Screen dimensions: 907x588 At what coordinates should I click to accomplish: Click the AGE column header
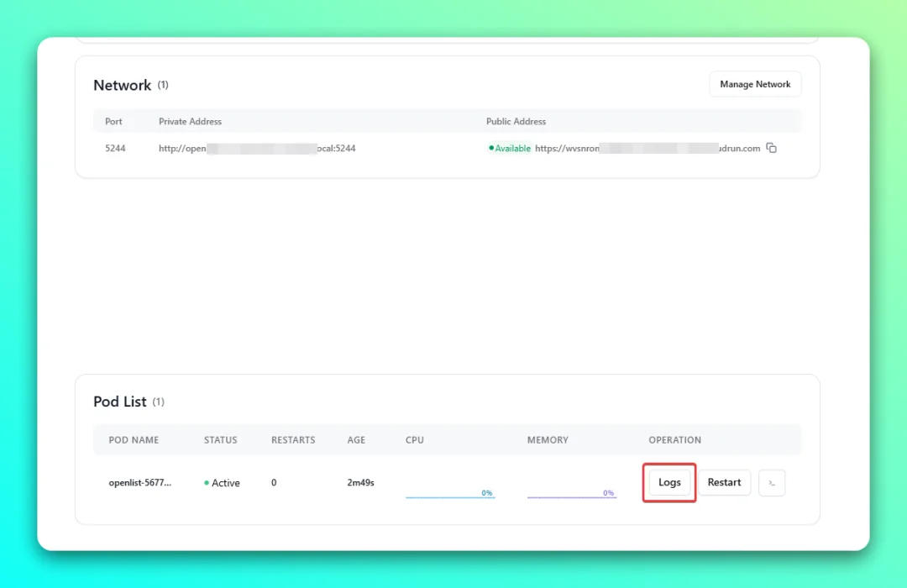point(356,440)
